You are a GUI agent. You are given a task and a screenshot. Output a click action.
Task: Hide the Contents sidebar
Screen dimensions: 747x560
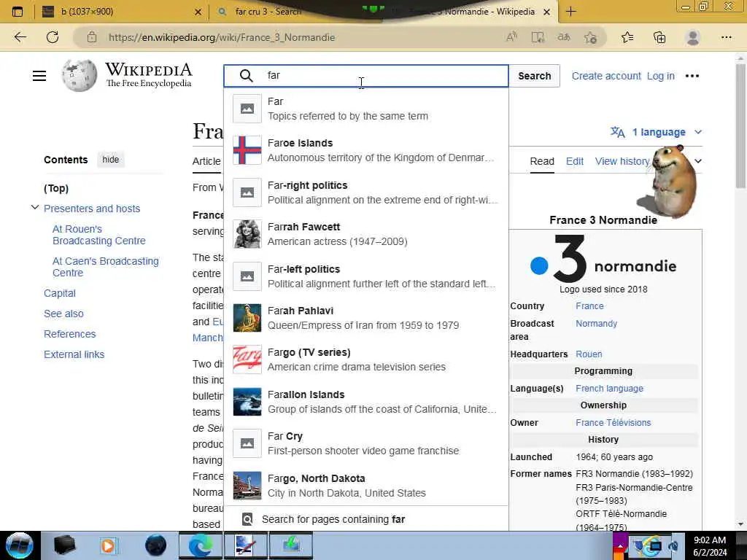pos(111,160)
